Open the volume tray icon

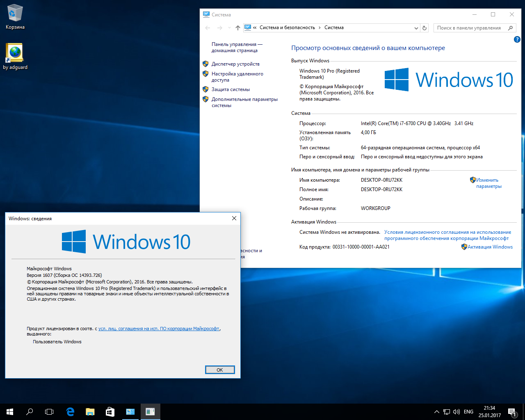click(456, 412)
